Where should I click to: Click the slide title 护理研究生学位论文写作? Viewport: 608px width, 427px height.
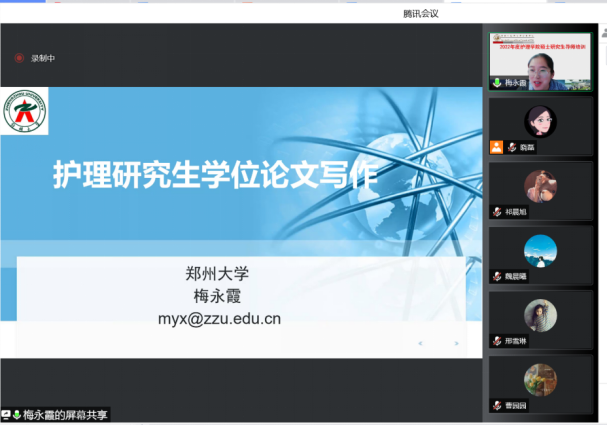coord(215,175)
